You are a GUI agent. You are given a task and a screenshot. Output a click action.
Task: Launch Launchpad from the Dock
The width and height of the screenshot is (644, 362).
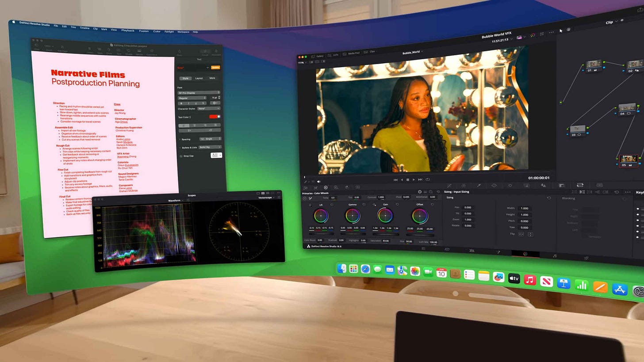point(353,268)
